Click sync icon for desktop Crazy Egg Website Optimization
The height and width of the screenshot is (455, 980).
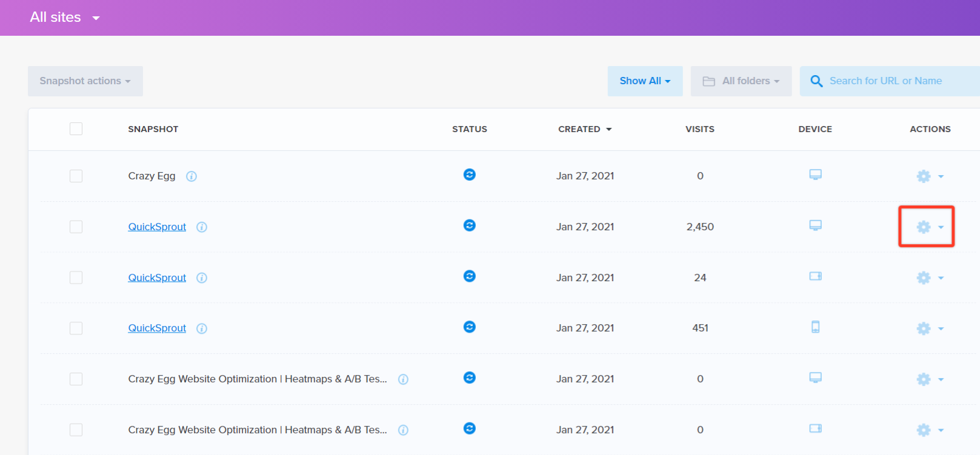click(x=470, y=378)
